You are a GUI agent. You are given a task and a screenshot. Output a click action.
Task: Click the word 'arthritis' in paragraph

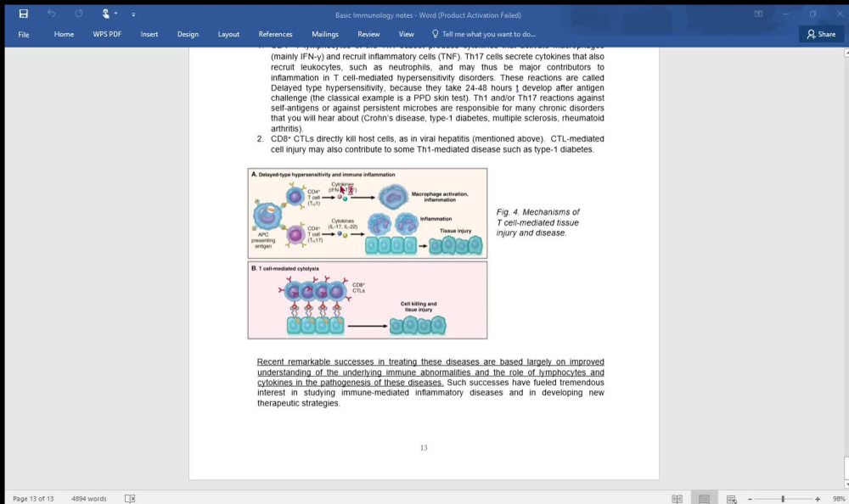pyautogui.click(x=285, y=129)
